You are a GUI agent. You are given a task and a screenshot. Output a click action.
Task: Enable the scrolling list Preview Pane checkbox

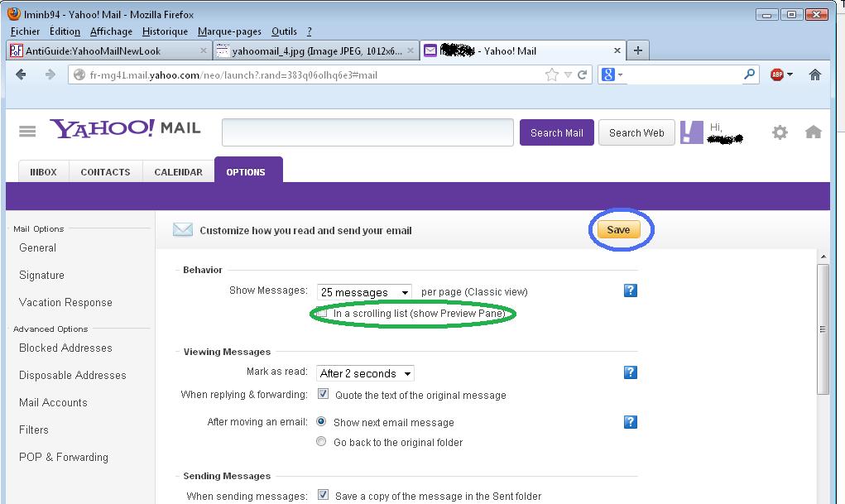(x=322, y=313)
